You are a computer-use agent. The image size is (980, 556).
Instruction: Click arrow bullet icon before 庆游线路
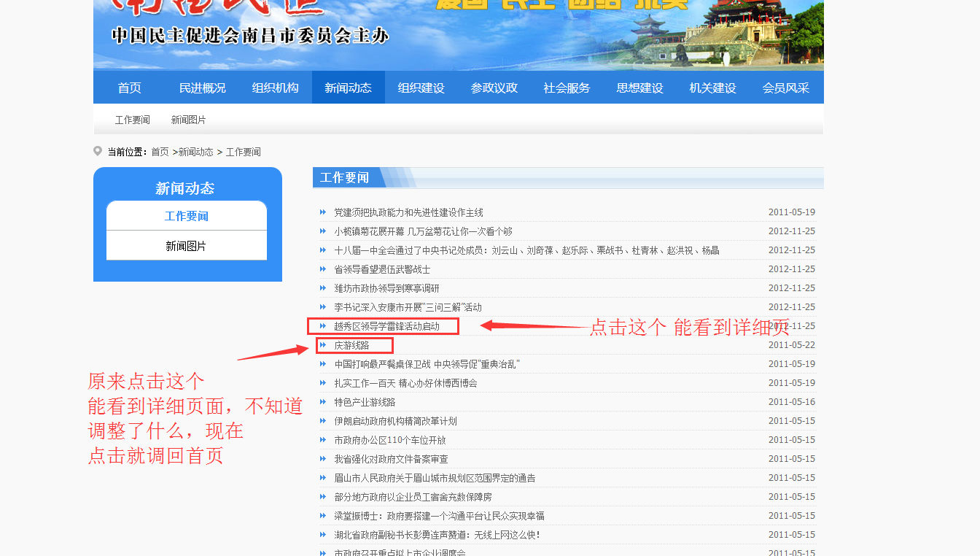[x=323, y=345]
